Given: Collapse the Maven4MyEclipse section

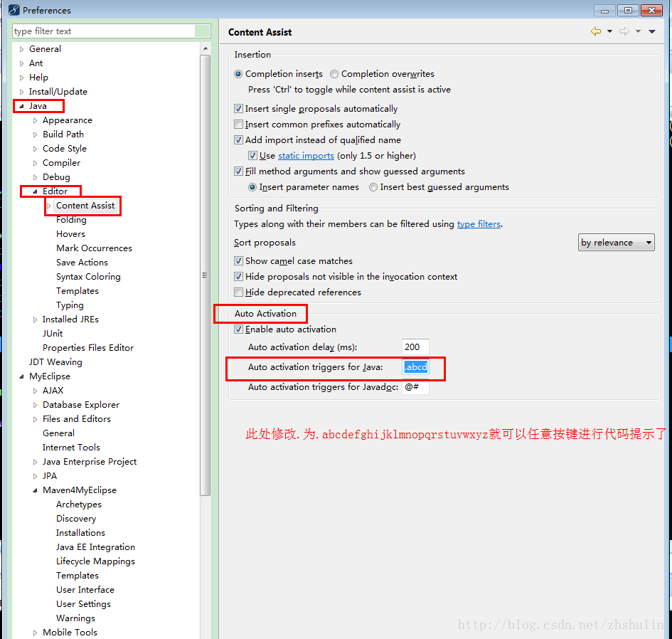Looking at the screenshot, I should [x=34, y=490].
